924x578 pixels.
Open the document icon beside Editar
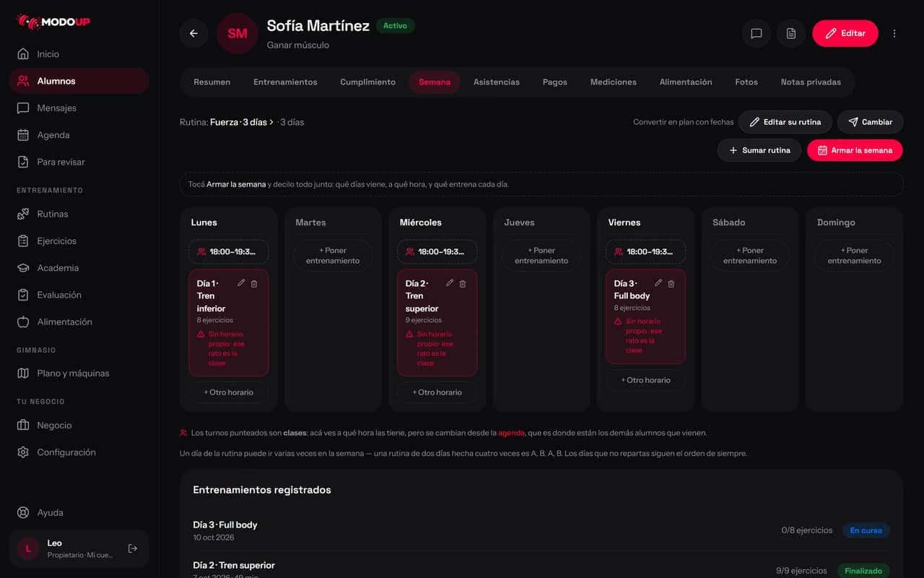click(x=791, y=33)
